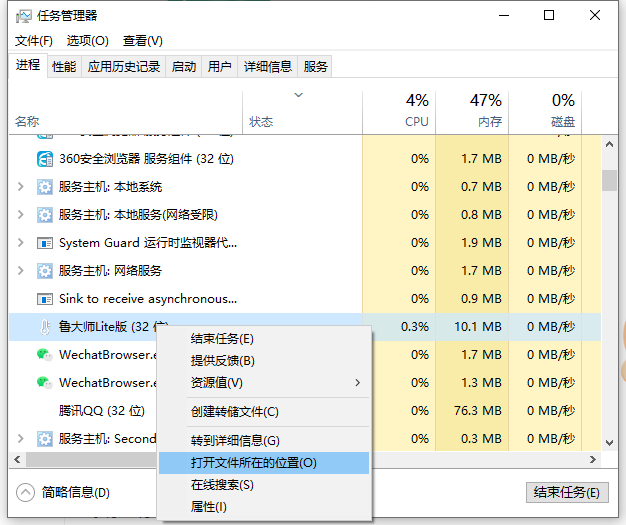Switch to the 性能 tab

pyautogui.click(x=64, y=67)
